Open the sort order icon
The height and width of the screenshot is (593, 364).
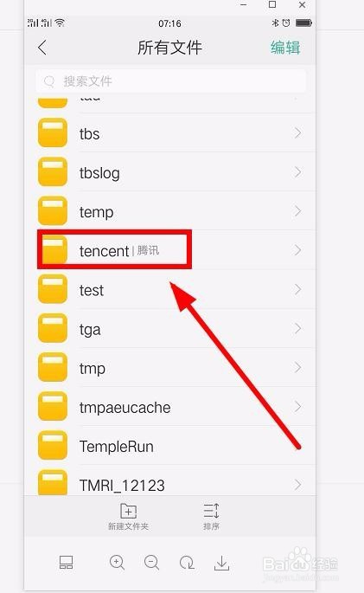pos(211,511)
